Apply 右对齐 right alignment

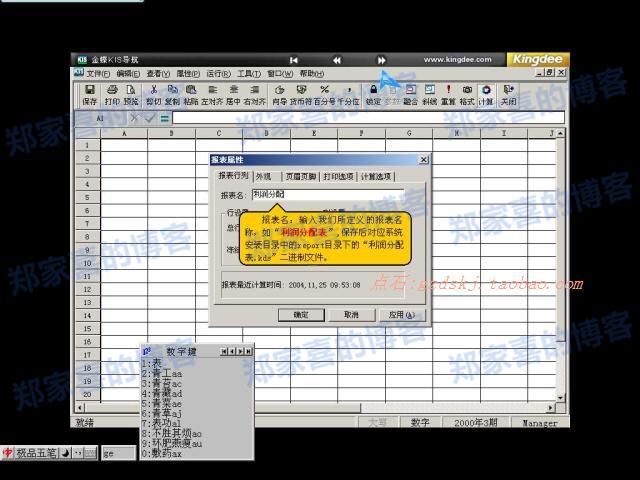(x=254, y=95)
